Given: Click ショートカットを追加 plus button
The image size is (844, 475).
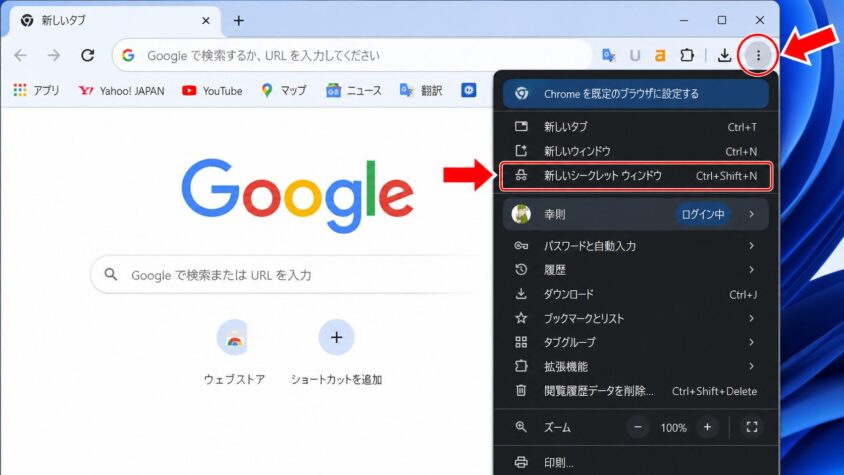Looking at the screenshot, I should point(336,338).
